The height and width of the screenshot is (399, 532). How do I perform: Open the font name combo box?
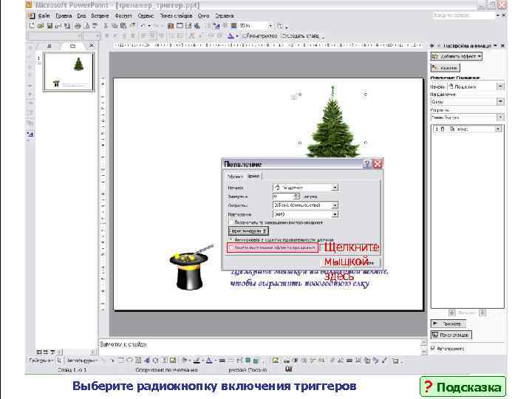[55, 35]
